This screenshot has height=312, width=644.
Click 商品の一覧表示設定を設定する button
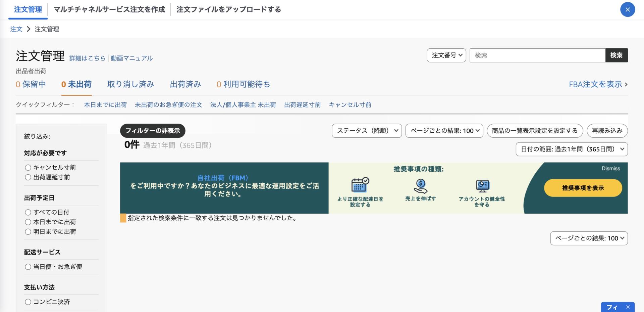[x=535, y=131]
